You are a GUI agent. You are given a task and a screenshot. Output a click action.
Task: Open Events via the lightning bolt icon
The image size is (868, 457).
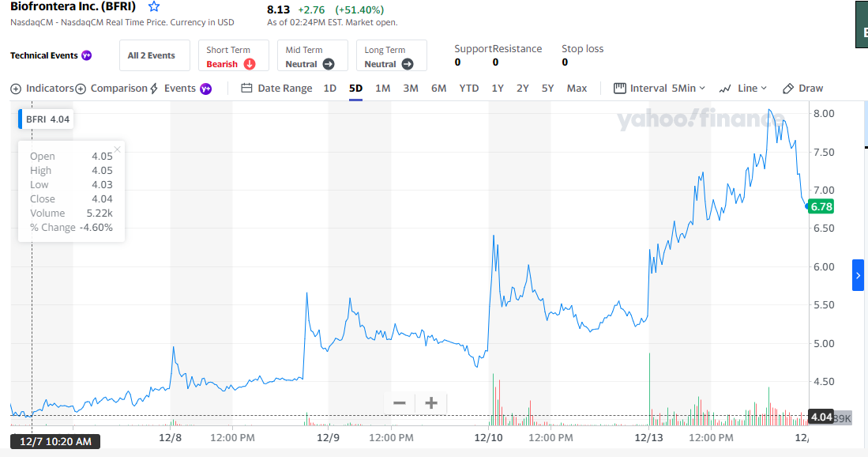(x=154, y=89)
